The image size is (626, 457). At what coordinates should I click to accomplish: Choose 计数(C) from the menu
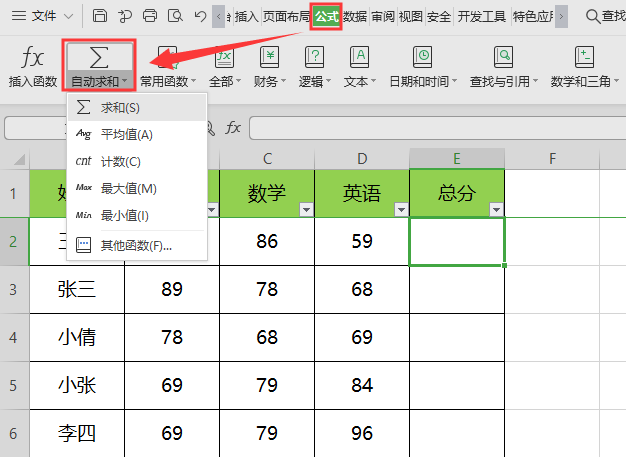coord(137,162)
